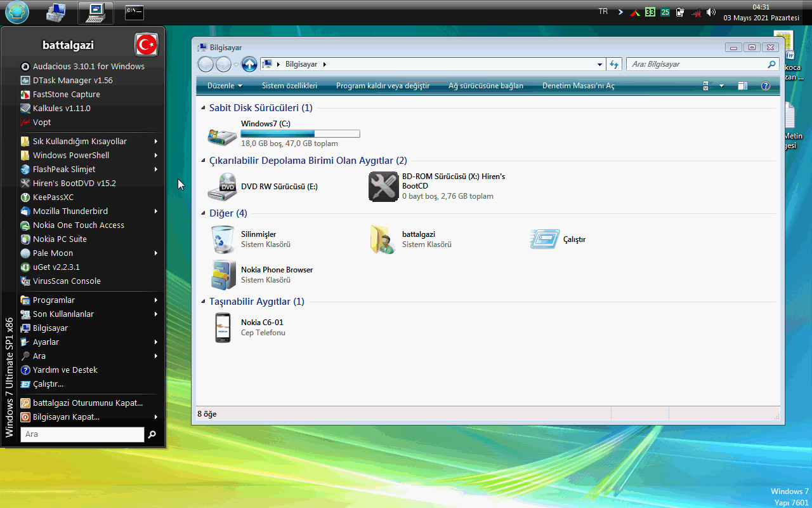
Task: Open the Düzenle toolbar menu
Action: tap(225, 86)
